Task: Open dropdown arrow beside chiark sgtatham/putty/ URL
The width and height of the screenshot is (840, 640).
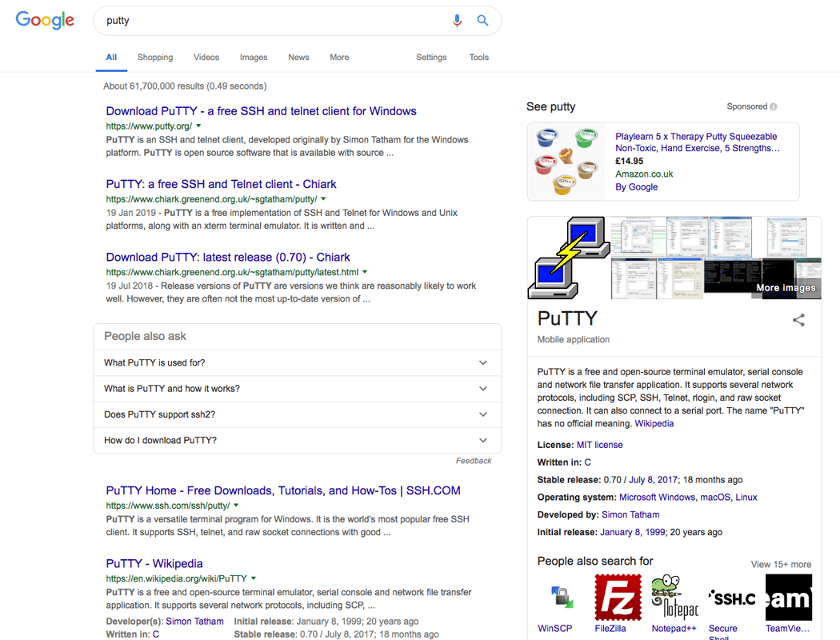Action: (323, 199)
